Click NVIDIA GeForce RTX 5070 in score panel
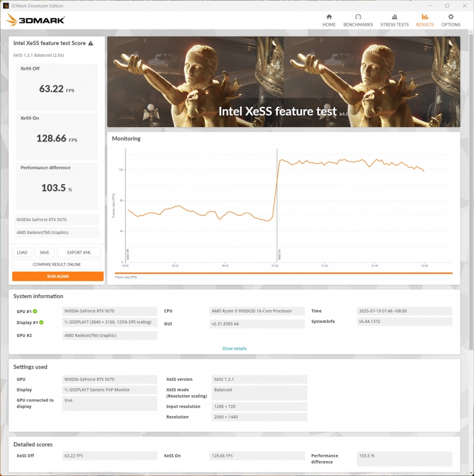 pos(57,220)
